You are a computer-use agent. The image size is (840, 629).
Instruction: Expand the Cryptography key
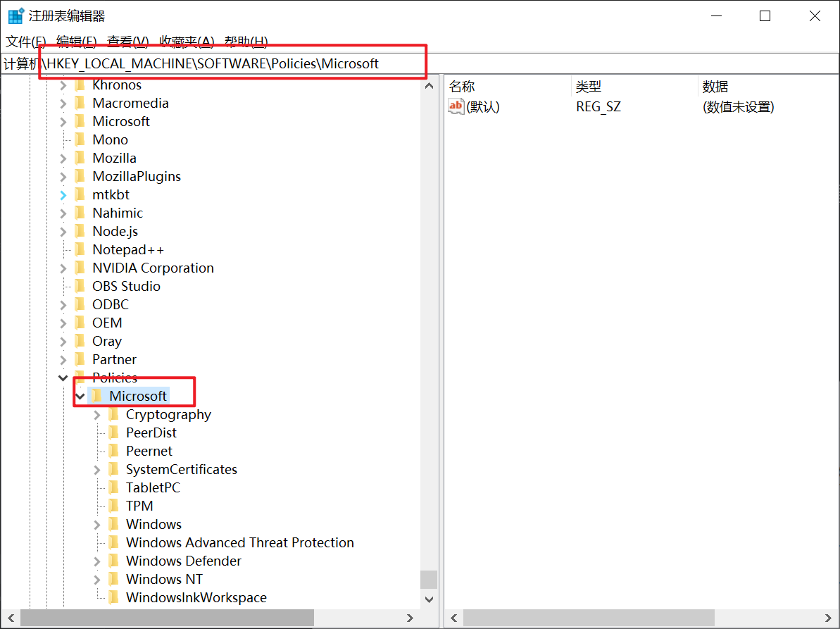[x=97, y=416]
